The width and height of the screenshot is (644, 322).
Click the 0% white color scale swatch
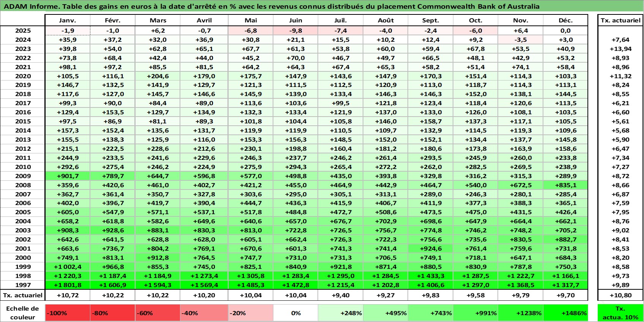point(295,313)
